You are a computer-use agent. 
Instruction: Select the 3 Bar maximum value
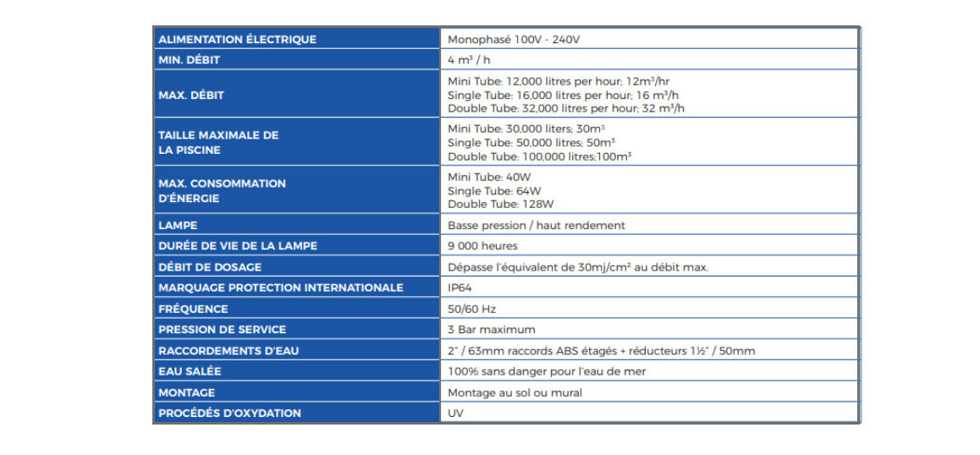pyautogui.click(x=491, y=330)
